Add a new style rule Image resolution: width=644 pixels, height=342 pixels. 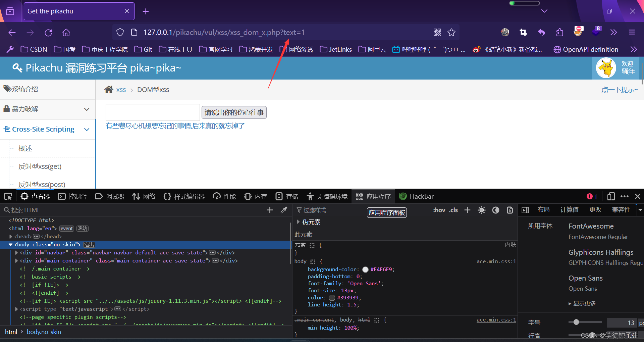pyautogui.click(x=467, y=210)
